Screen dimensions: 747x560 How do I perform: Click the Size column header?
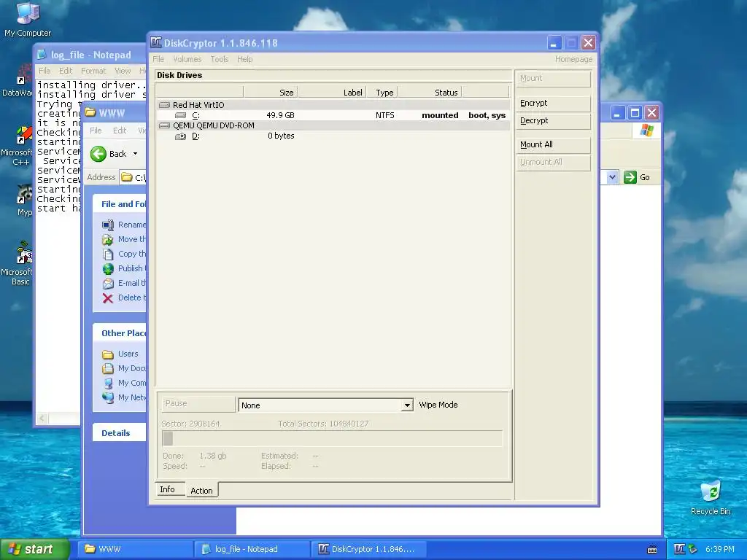point(271,93)
